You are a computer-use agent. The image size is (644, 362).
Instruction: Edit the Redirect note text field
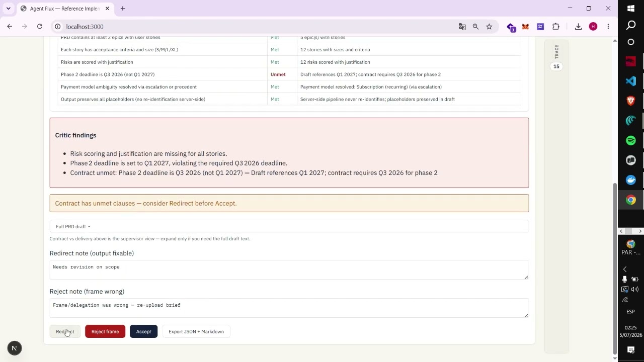pos(289,270)
